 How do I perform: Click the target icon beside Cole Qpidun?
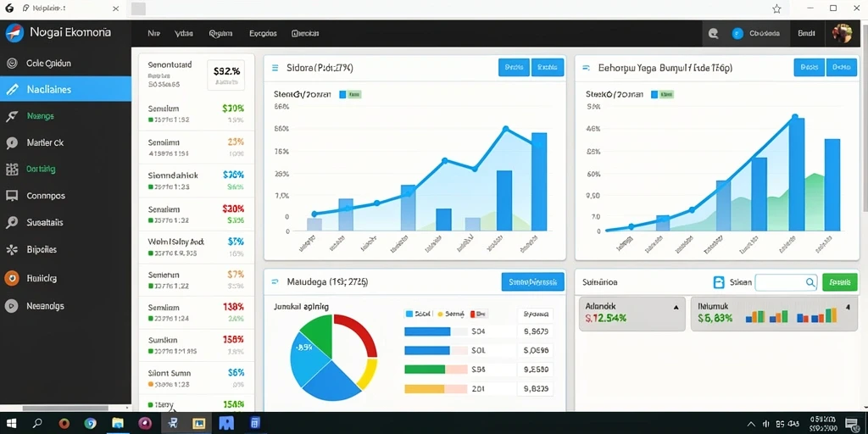(12, 63)
